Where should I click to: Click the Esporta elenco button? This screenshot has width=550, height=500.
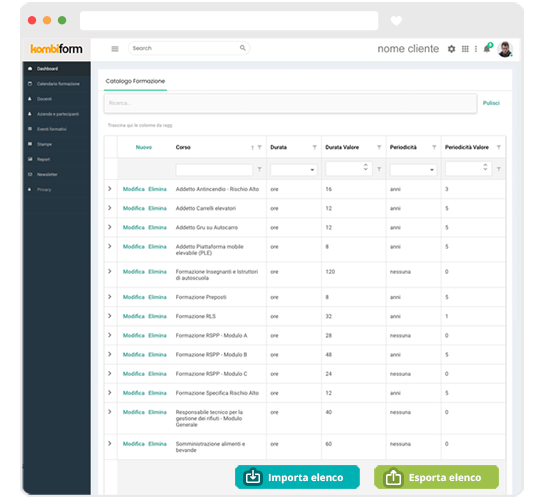(x=436, y=477)
